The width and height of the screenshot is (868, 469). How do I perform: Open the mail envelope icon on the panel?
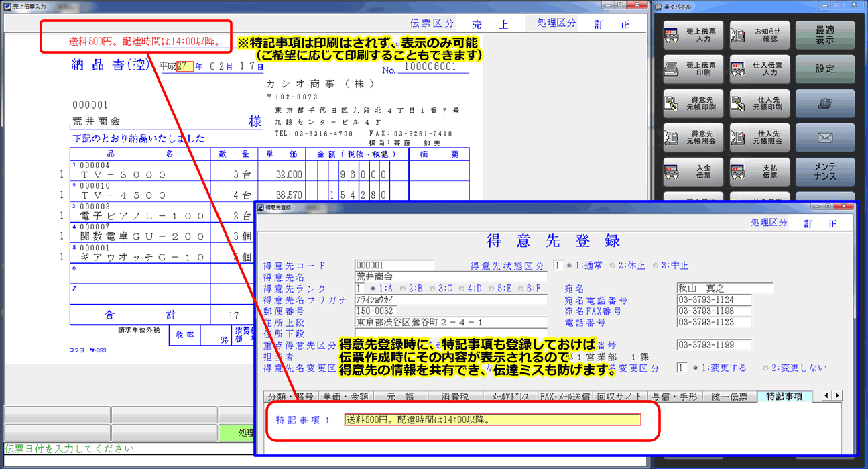(x=824, y=137)
